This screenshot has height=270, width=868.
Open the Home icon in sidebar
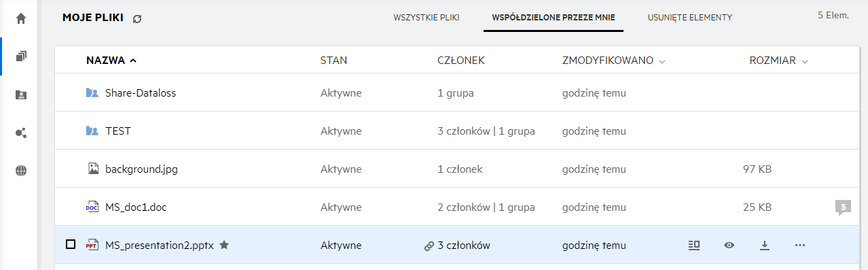pyautogui.click(x=20, y=18)
